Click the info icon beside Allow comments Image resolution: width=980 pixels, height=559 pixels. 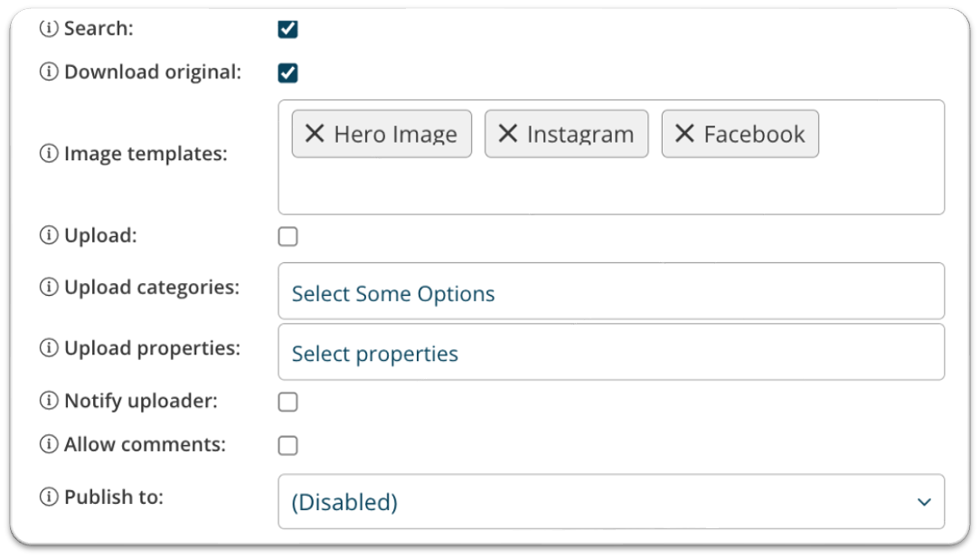[x=49, y=444]
